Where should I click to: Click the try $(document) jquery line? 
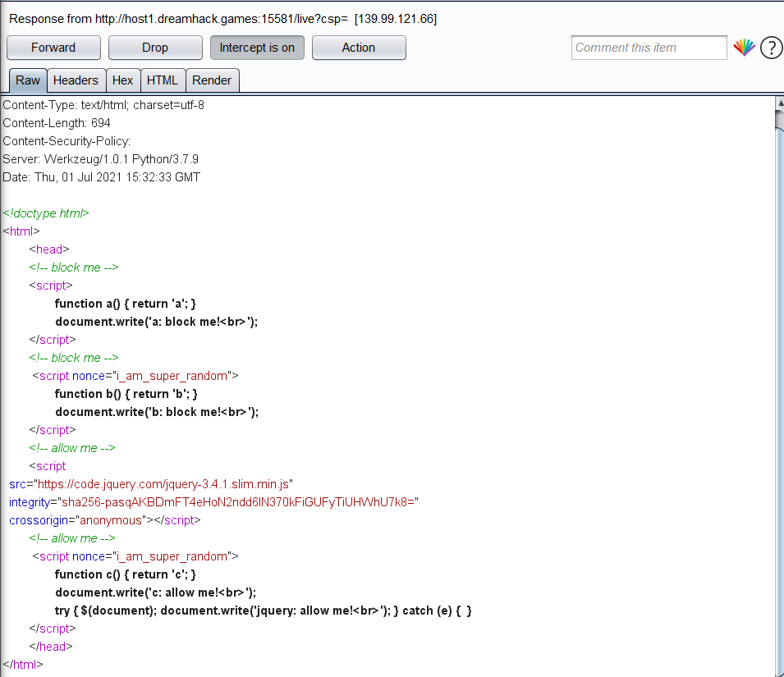click(263, 611)
